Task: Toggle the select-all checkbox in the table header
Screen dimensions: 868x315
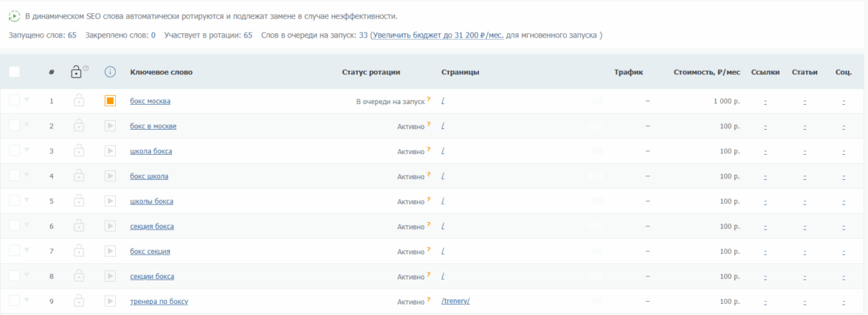Action: tap(15, 72)
